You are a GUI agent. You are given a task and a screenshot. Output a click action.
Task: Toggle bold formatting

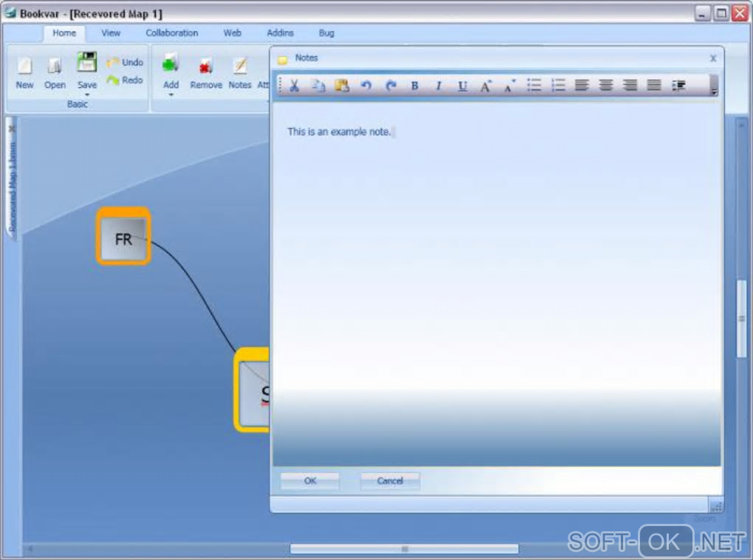click(x=414, y=86)
